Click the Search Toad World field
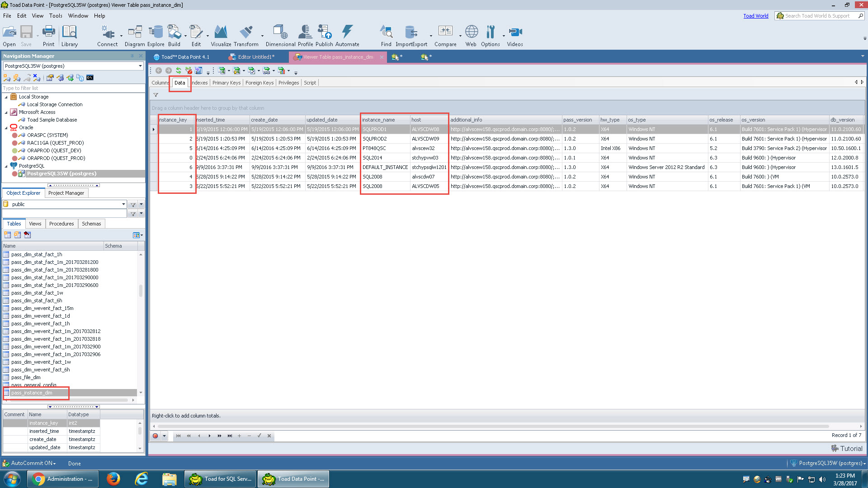 pos(817,16)
